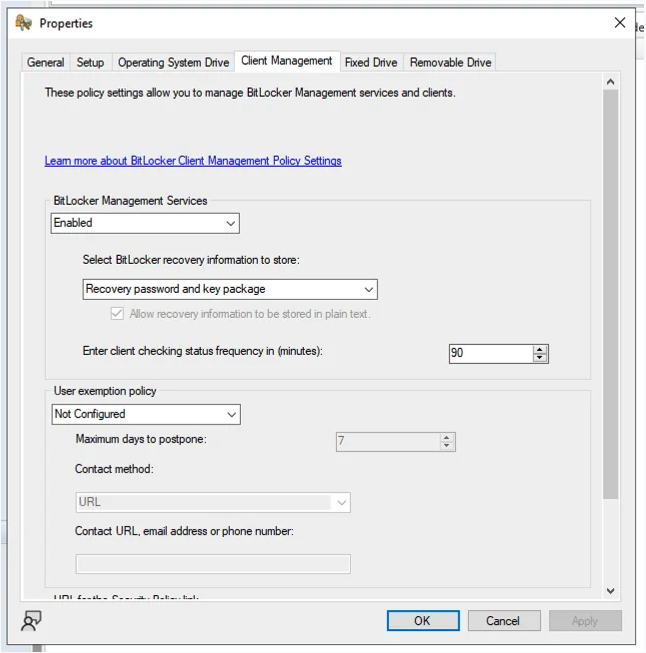The height and width of the screenshot is (653, 646).
Task: Click the Cancel button
Action: (504, 621)
